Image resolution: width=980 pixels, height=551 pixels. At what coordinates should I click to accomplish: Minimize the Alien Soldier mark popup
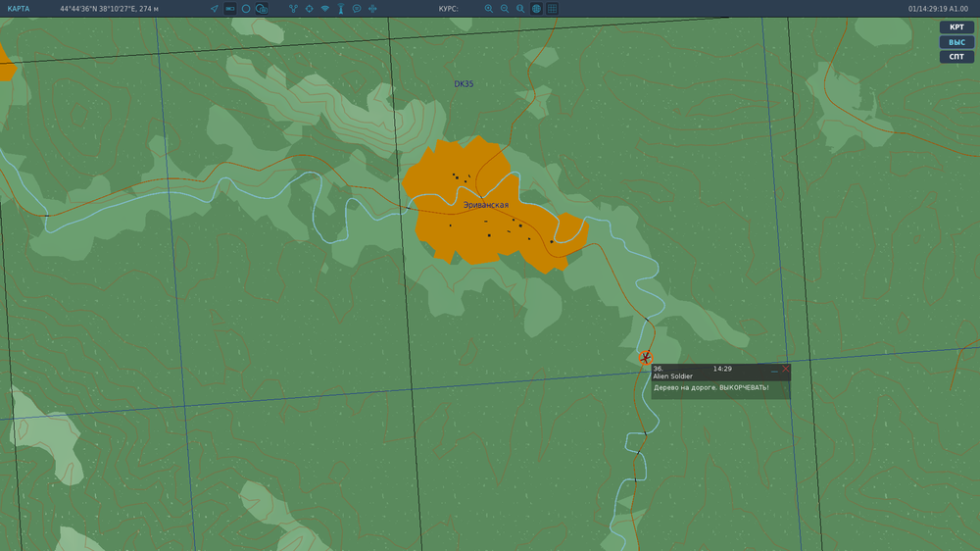(x=774, y=370)
